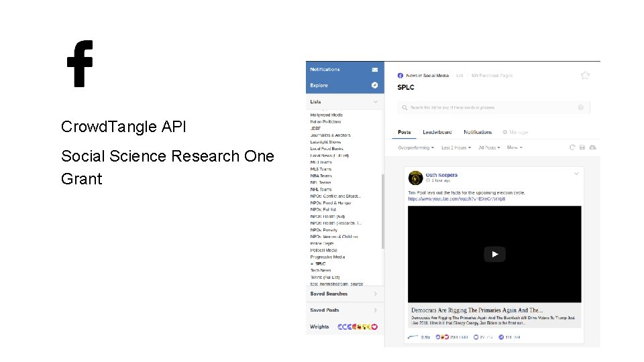Click the refresh icon in filter bar
Screen dimensions: 644x362
point(572,147)
